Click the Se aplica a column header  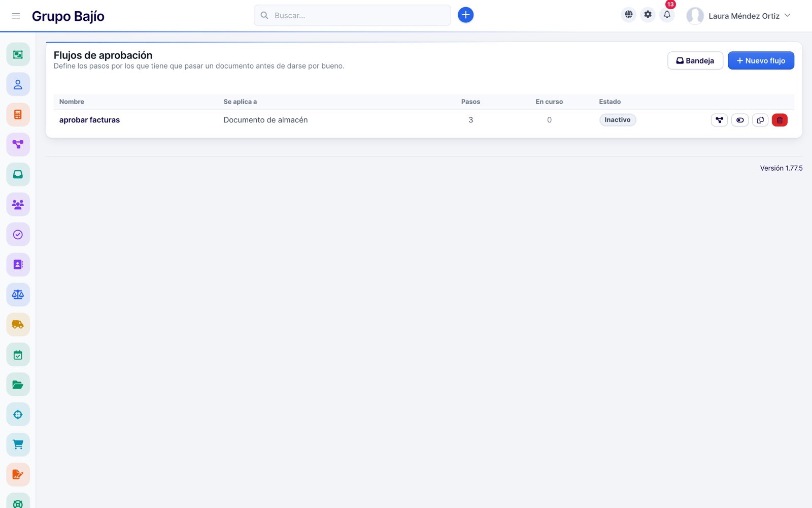click(x=240, y=102)
